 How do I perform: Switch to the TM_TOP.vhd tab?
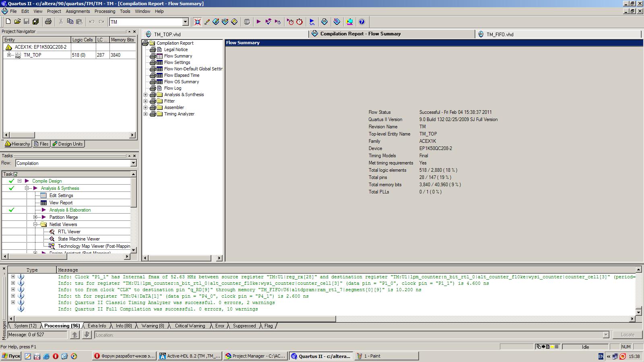pos(225,34)
